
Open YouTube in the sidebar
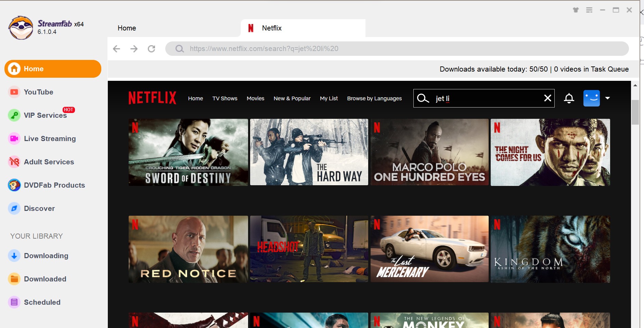point(38,92)
